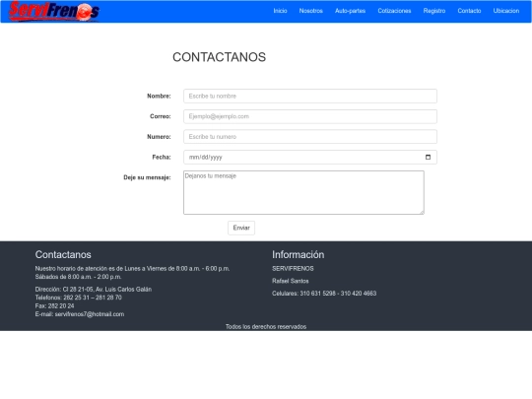
Task: Click the Celulares phone numbers line
Action: pyautogui.click(x=324, y=294)
